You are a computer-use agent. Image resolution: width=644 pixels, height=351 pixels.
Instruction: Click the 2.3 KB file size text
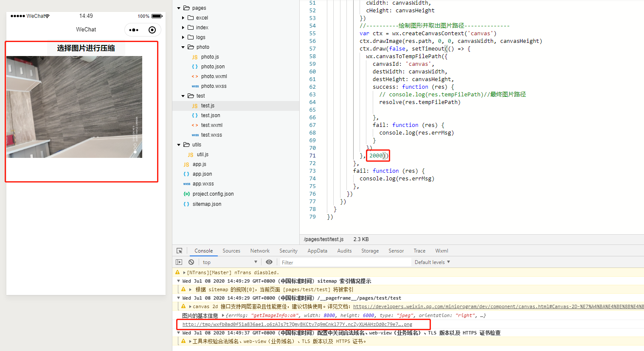tap(361, 239)
